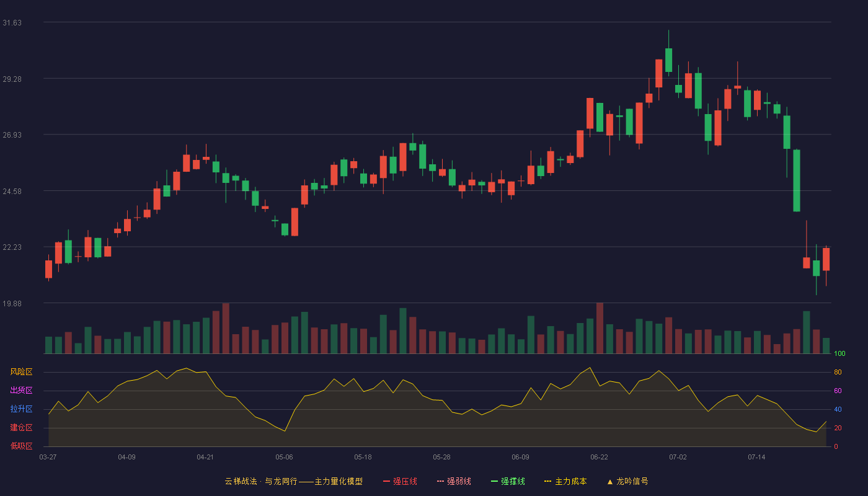
Task: Click the yellow dotted icon beside 主力成本
Action: pos(548,481)
